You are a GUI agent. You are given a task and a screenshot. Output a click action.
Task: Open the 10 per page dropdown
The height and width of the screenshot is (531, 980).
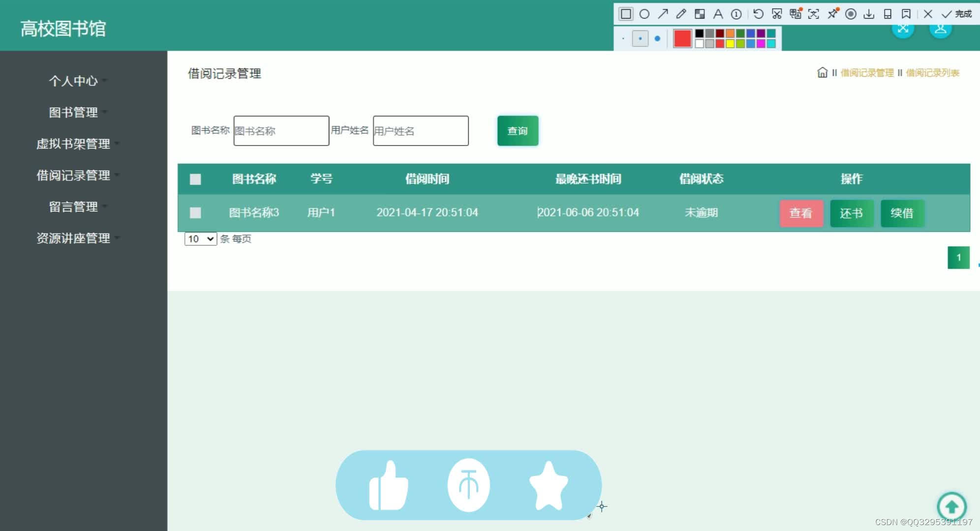pos(201,239)
